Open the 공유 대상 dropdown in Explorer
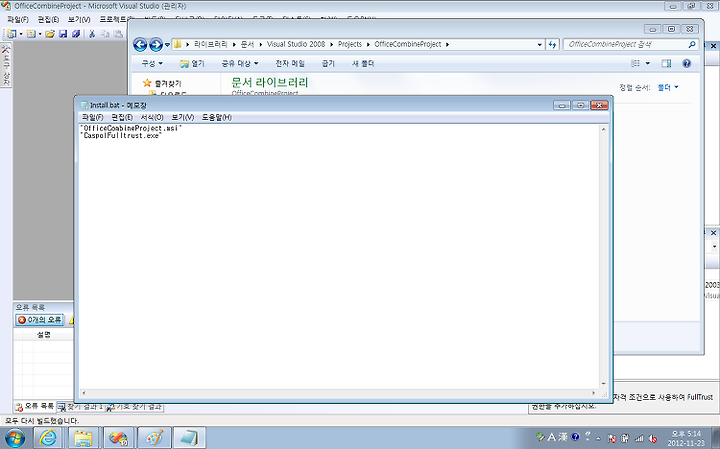720x449 pixels. click(240, 63)
